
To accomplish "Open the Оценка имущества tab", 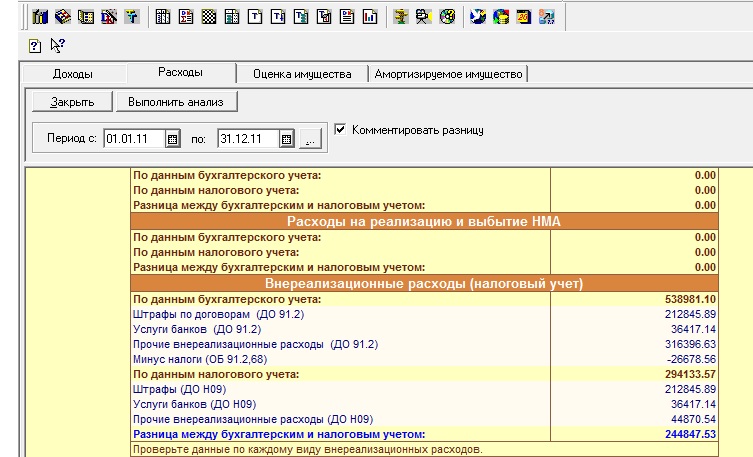I will tap(301, 74).
